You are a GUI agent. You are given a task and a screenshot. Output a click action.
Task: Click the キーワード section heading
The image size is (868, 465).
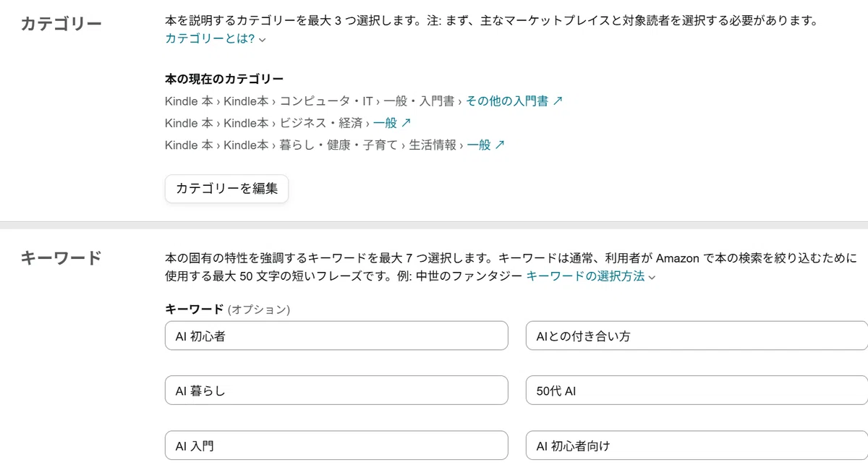click(x=61, y=258)
